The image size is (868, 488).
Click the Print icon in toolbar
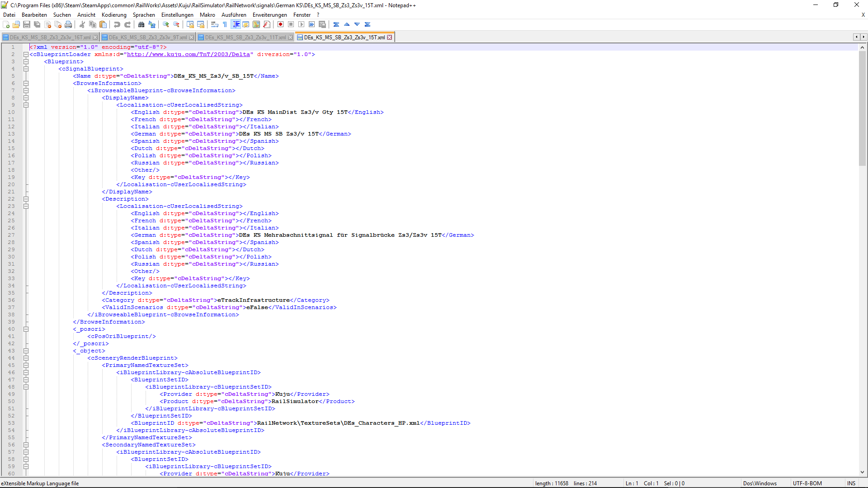click(x=68, y=24)
